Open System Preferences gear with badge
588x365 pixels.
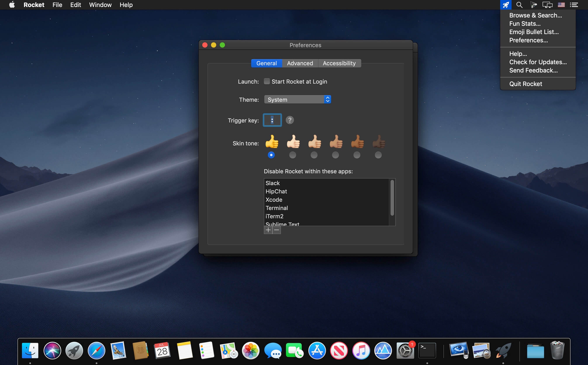[x=405, y=351]
